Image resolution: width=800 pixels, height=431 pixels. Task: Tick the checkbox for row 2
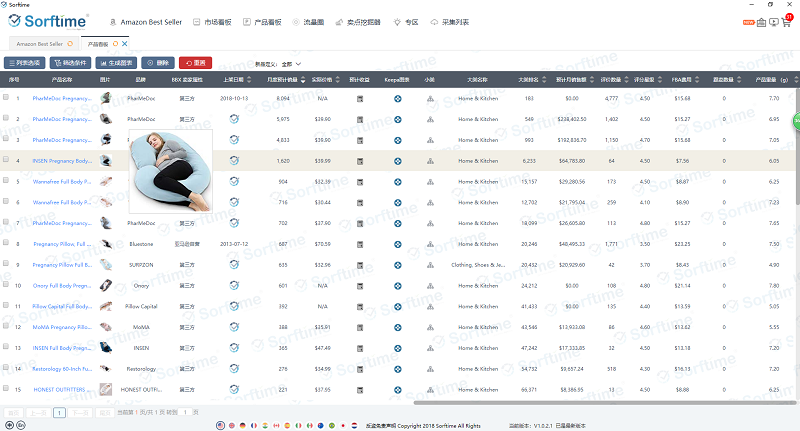[x=6, y=118]
